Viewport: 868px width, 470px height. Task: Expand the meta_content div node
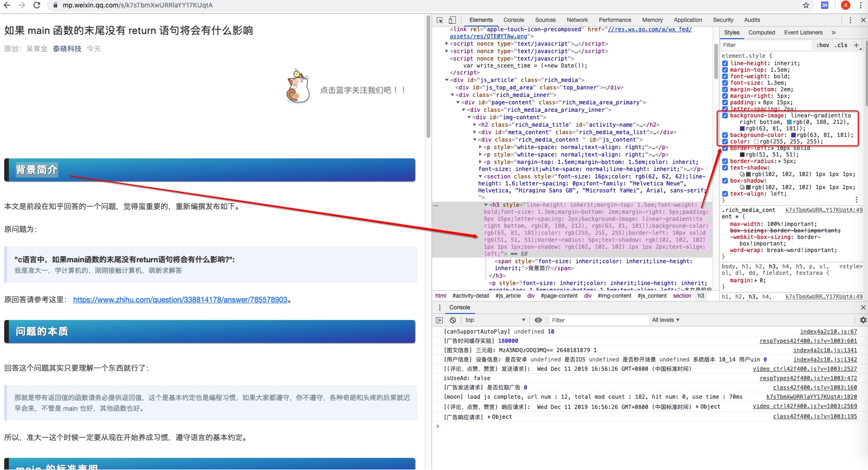pyautogui.click(x=475, y=132)
